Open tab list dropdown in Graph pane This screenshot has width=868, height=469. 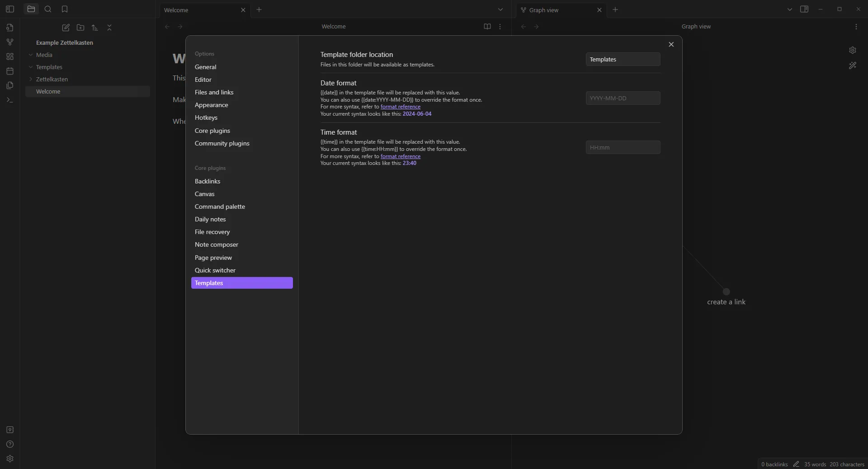pos(790,9)
